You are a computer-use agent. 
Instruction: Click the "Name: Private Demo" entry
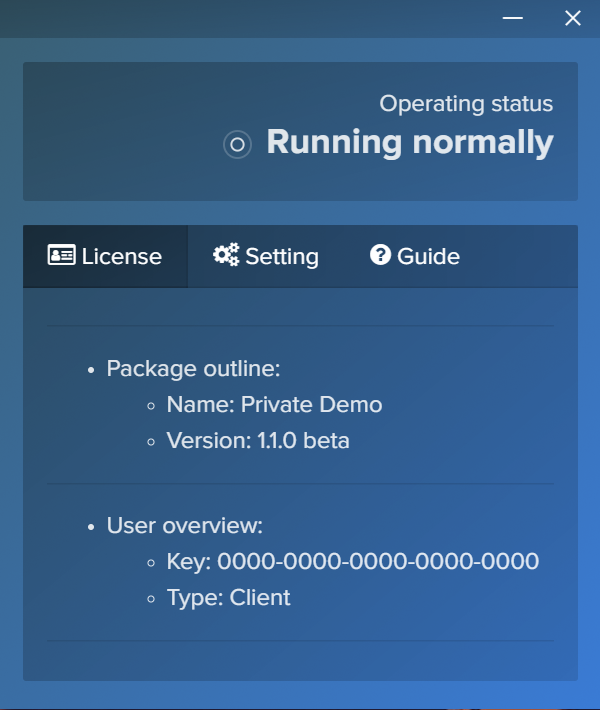pyautogui.click(x=274, y=405)
